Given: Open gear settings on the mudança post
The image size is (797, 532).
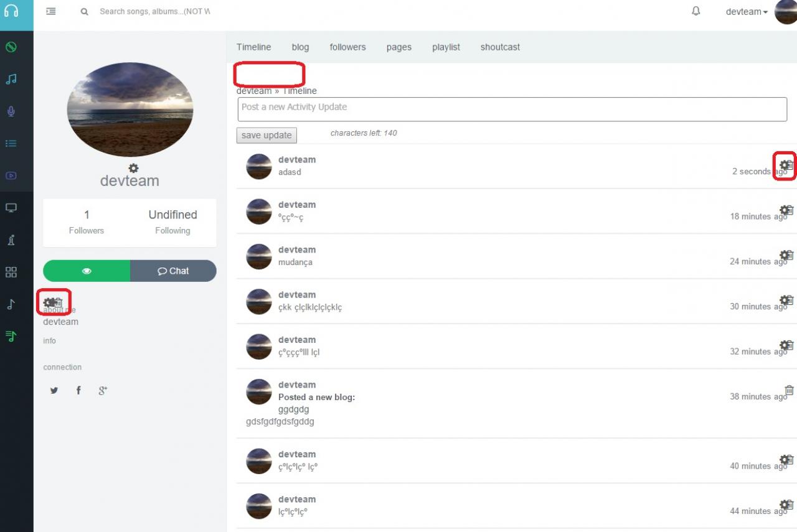Looking at the screenshot, I should click(784, 255).
